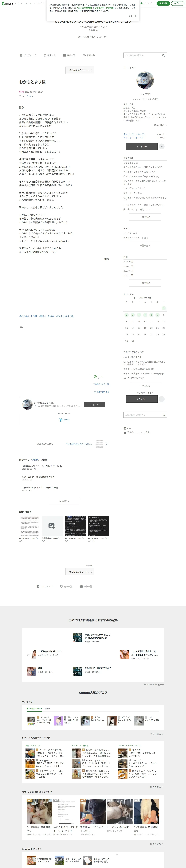Screen dimensions: 186x868
Task: Open bottom 記事一覧 navigation item
Action: (66, 586)
